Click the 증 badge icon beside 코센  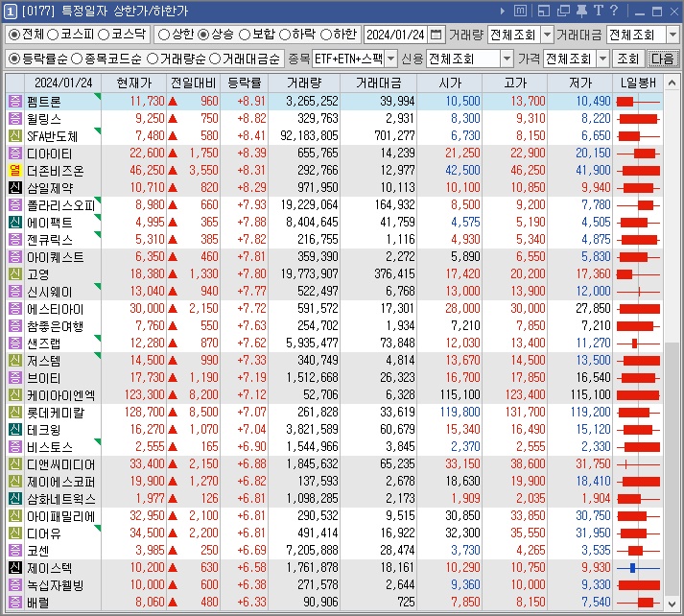pyautogui.click(x=14, y=551)
